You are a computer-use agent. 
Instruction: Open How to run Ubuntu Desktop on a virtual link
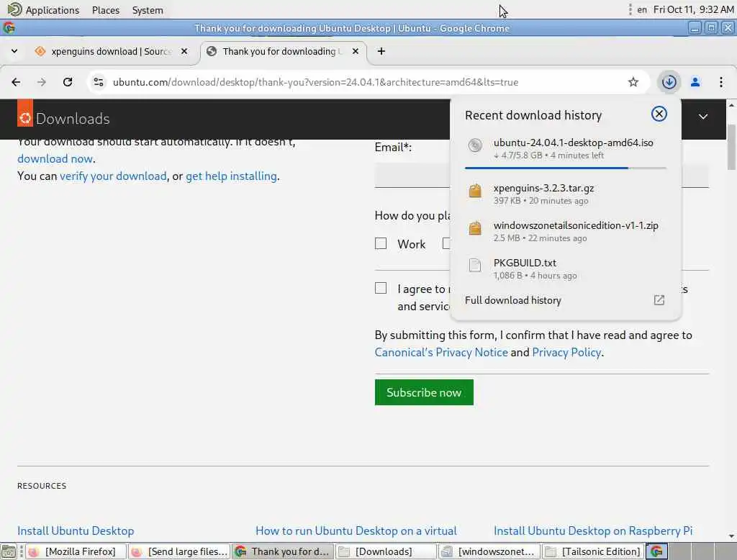(x=356, y=530)
